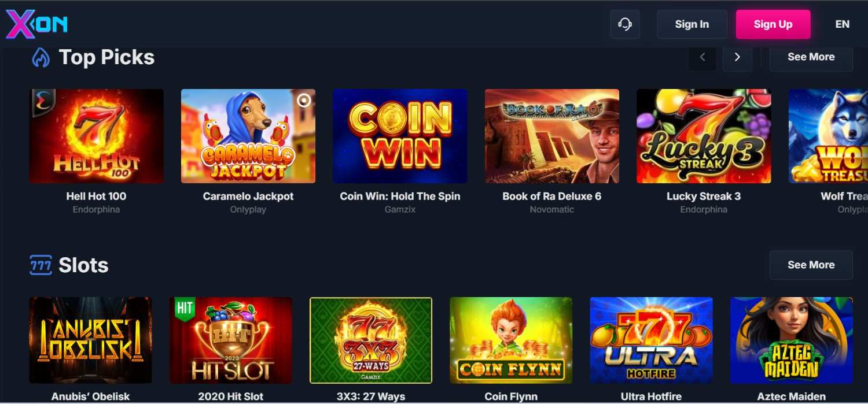Click the 777 Slots section icon
The image size is (868, 404).
coord(41,265)
